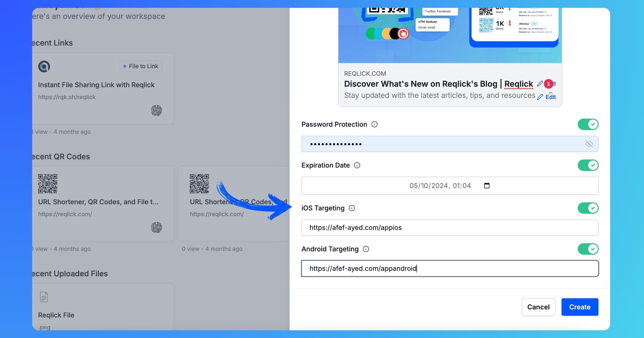Click pencil icon beside description Edit

tap(540, 97)
